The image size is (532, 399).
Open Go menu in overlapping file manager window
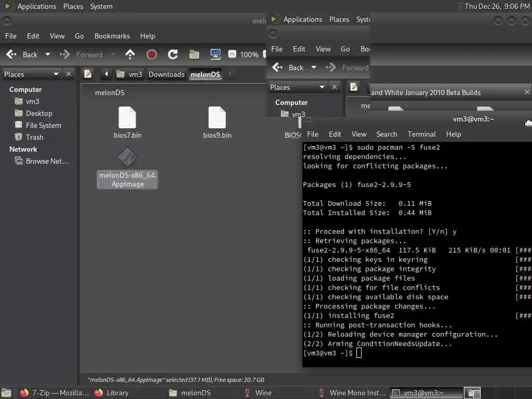tap(345, 49)
